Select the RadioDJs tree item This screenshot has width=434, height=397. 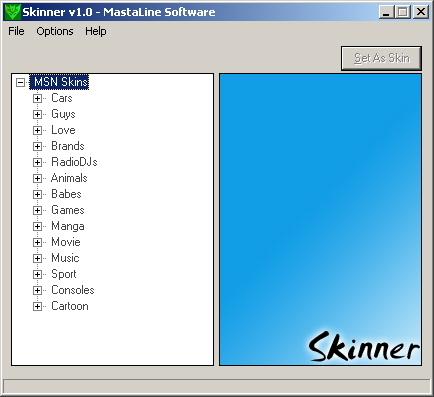pos(74,162)
